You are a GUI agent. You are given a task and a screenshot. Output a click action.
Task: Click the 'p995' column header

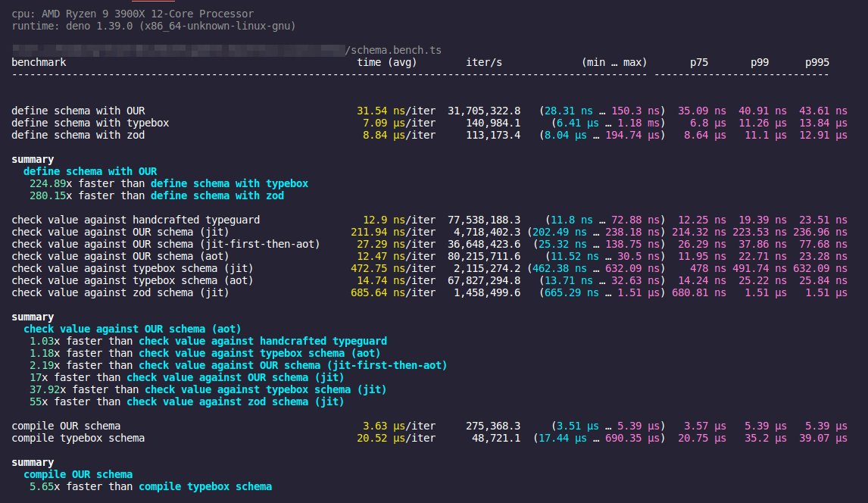coord(817,63)
